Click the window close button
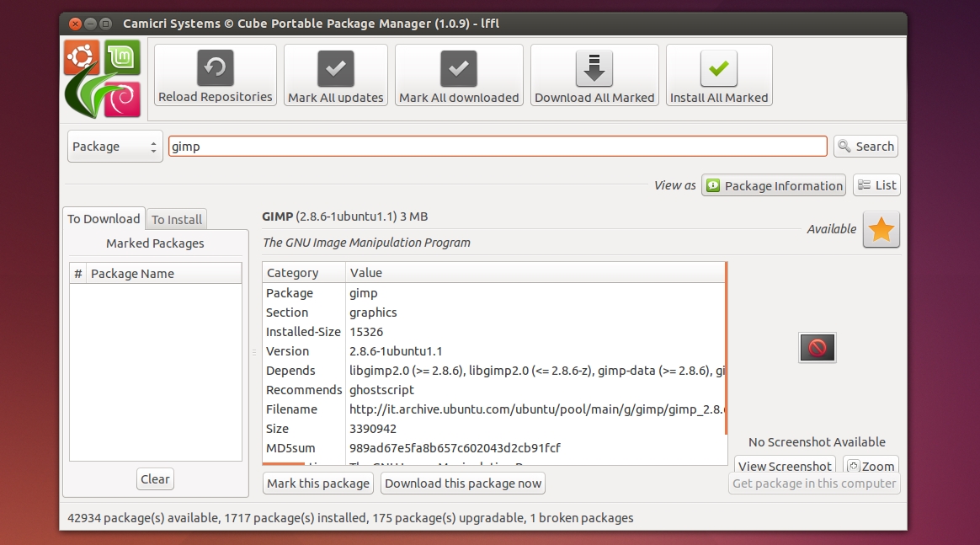The width and height of the screenshot is (980, 545). tap(75, 24)
